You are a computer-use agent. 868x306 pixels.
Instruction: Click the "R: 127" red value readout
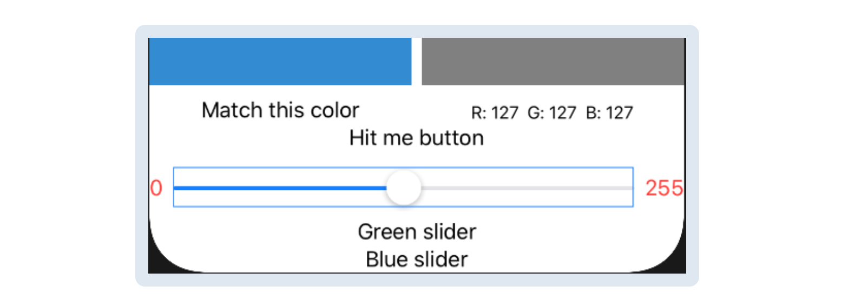click(495, 113)
